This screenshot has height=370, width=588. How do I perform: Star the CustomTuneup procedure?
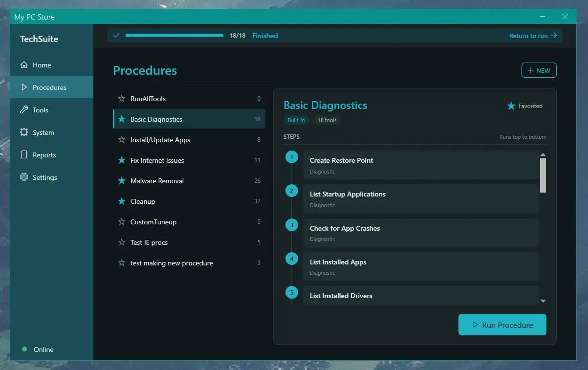(122, 222)
